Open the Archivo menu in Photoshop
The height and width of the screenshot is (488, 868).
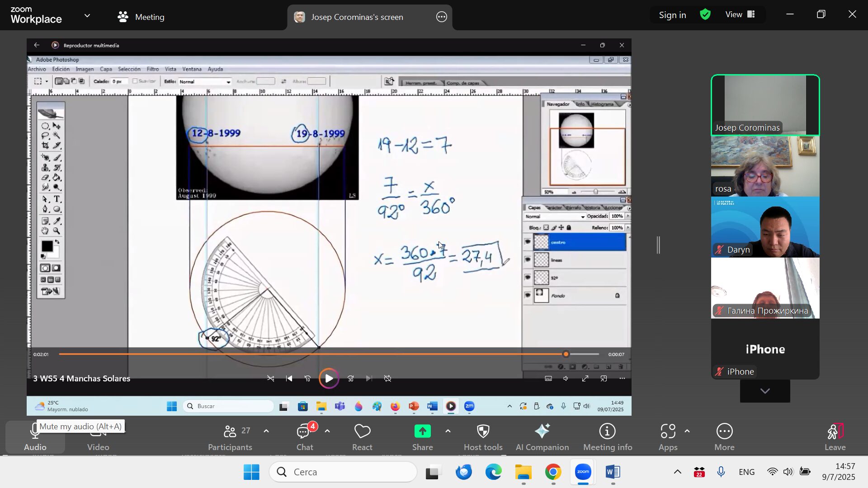[x=37, y=69]
